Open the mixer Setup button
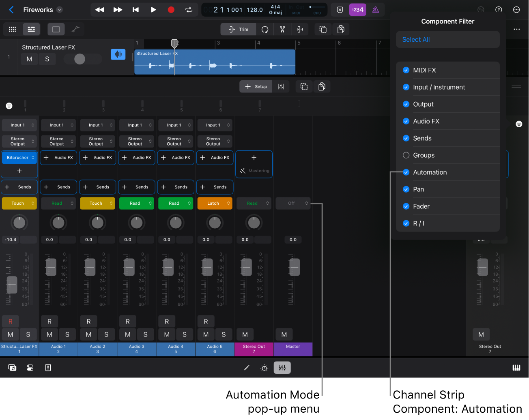The height and width of the screenshot is (420, 529). pyautogui.click(x=256, y=86)
